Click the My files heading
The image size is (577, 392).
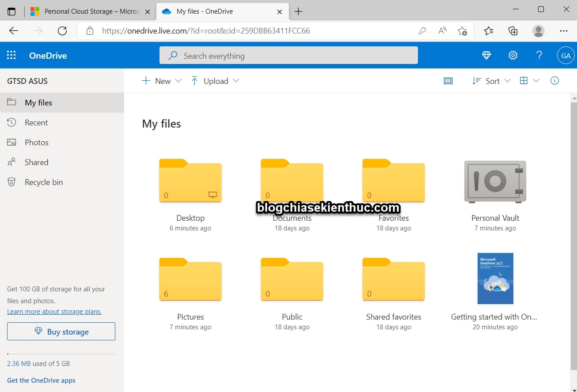161,124
